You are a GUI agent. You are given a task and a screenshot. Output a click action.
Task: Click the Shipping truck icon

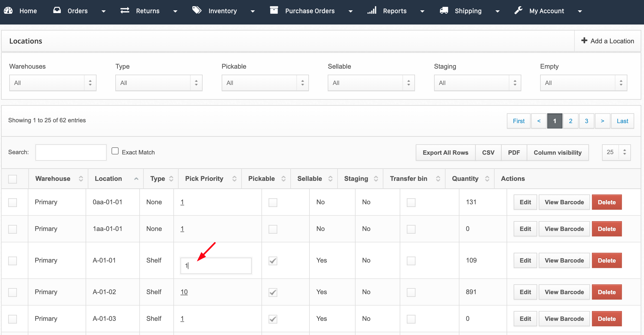(x=444, y=10)
